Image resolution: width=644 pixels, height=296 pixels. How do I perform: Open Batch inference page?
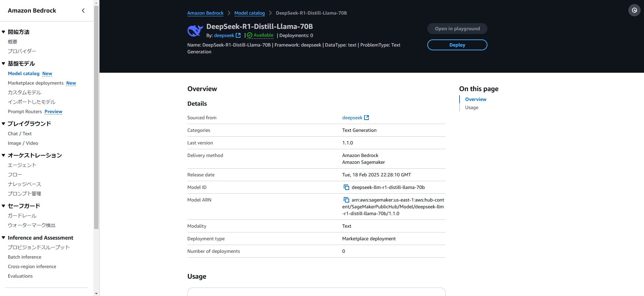24,257
